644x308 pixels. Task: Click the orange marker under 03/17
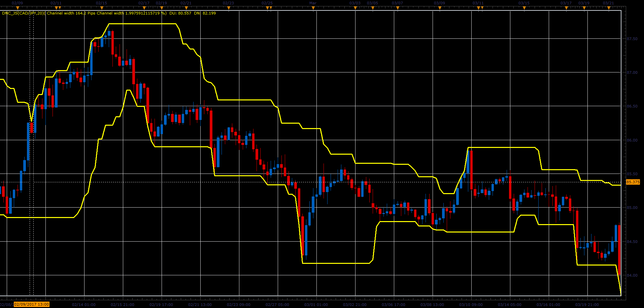coord(566,8)
